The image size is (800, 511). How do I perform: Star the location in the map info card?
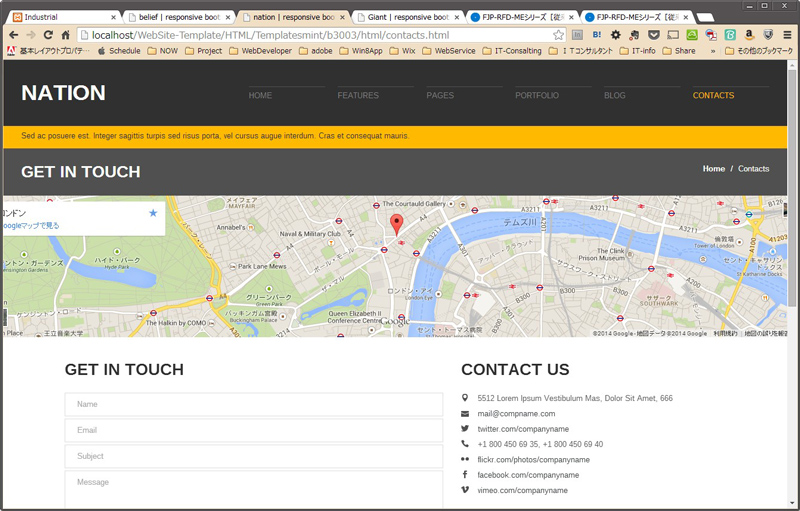[x=153, y=213]
